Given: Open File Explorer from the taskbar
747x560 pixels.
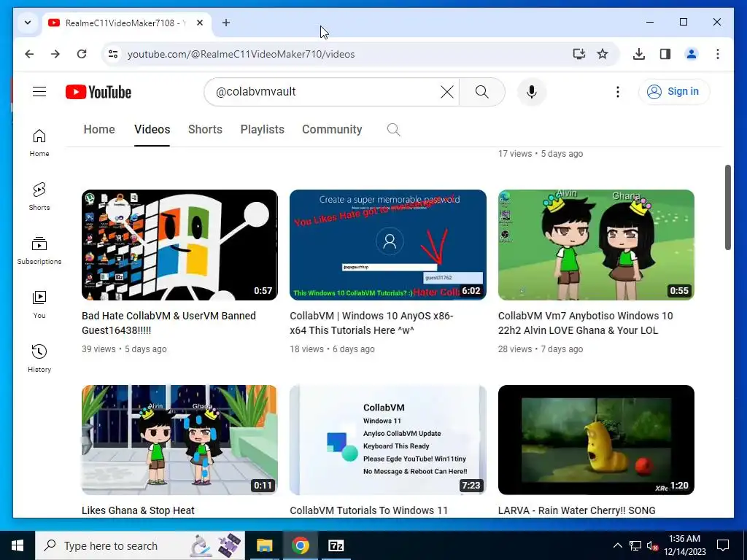Looking at the screenshot, I should (x=264, y=545).
